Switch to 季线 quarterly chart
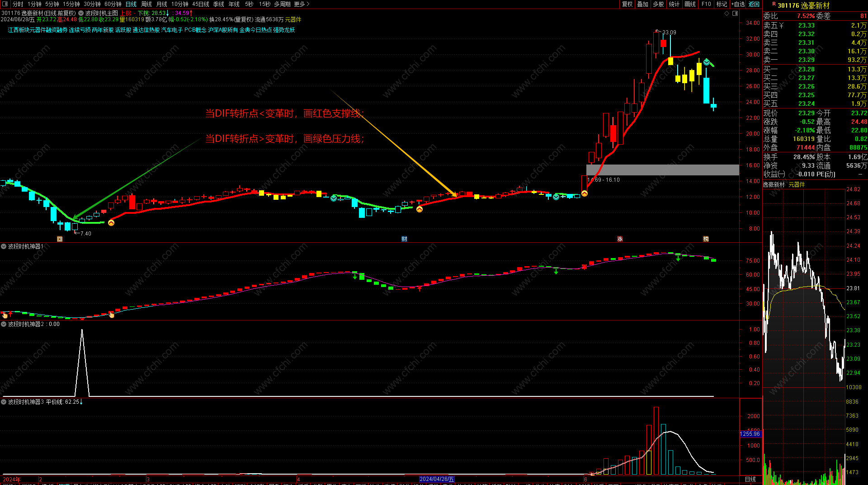 (x=219, y=4)
